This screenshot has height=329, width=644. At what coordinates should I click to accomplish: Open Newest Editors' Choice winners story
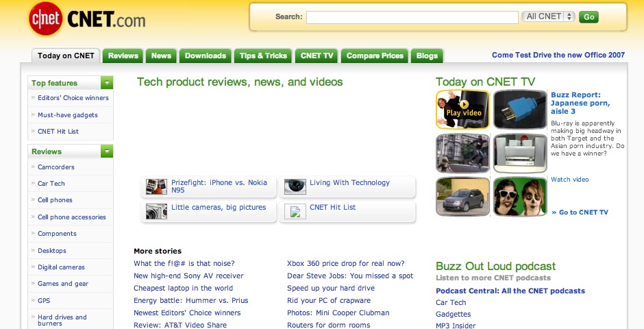point(187,313)
